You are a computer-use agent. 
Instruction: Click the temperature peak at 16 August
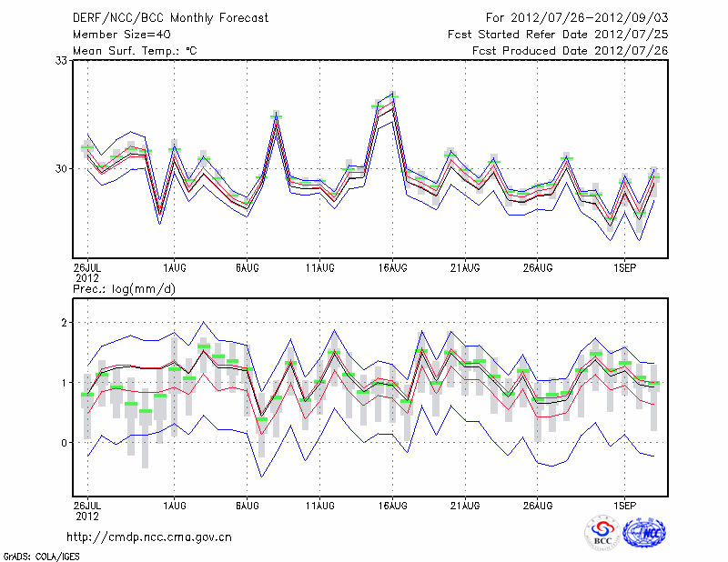pyautogui.click(x=392, y=96)
